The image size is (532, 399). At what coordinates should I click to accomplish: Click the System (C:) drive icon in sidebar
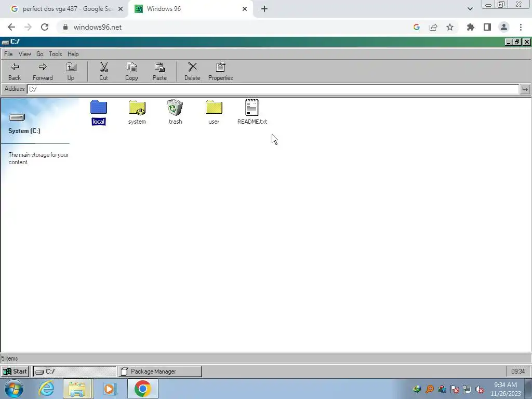tap(17, 117)
